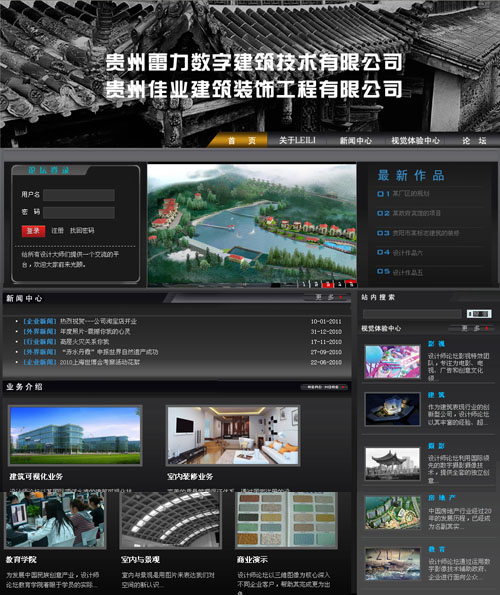Focus the 用户名 input field
Screen dimensions: 500x595
click(79, 195)
